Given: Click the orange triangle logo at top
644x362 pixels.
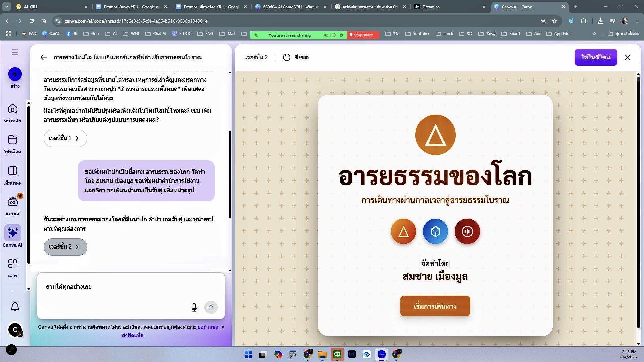Looking at the screenshot, I should 435,135.
